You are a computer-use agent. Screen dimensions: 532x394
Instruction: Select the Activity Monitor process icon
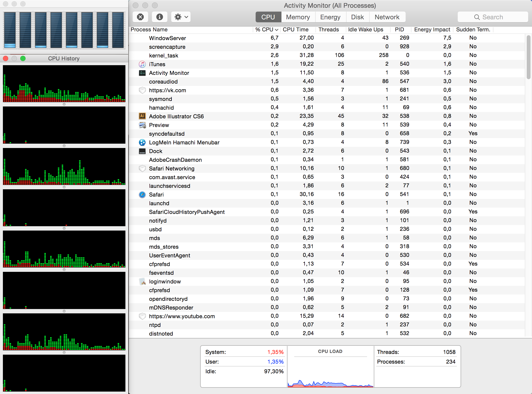[x=142, y=73]
